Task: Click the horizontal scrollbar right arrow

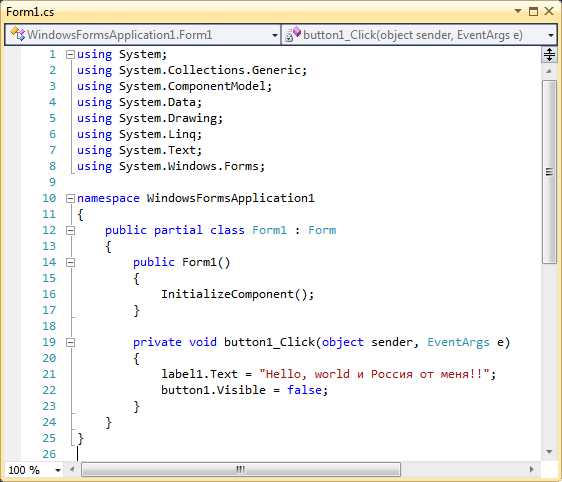Action: pyautogui.click(x=532, y=469)
